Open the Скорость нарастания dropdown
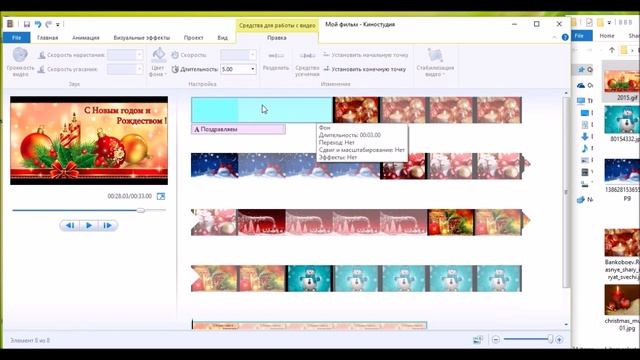The width and height of the screenshot is (640, 360). [139, 55]
